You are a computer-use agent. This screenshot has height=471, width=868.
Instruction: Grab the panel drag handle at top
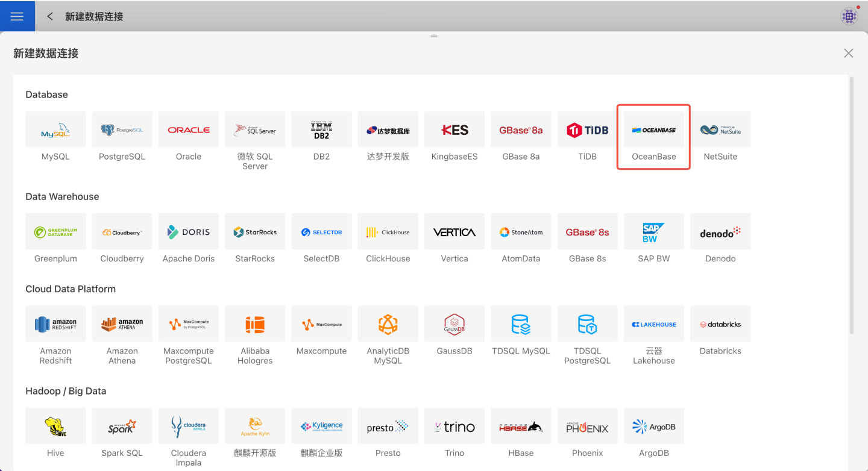click(x=433, y=36)
